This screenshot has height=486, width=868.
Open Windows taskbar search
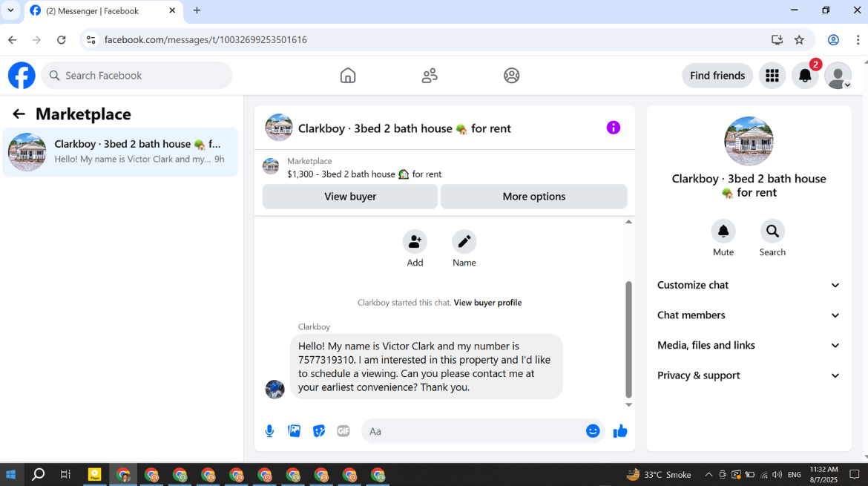click(38, 474)
